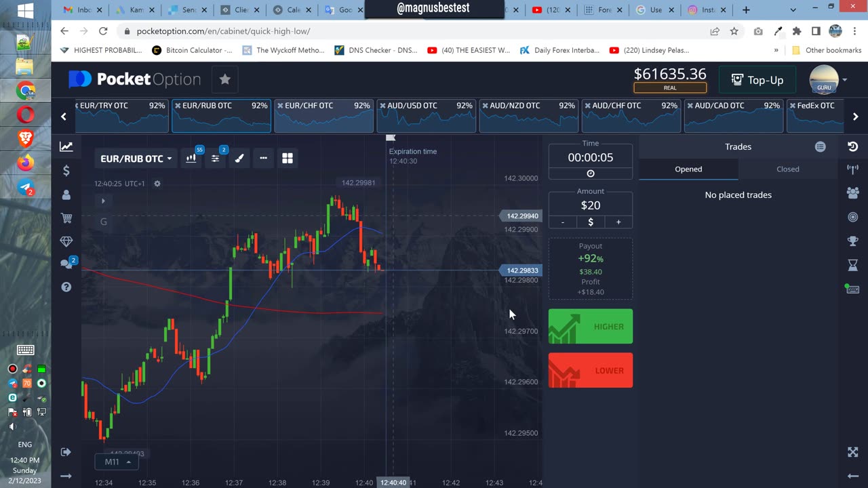Place a LOWER trade

pyautogui.click(x=590, y=371)
